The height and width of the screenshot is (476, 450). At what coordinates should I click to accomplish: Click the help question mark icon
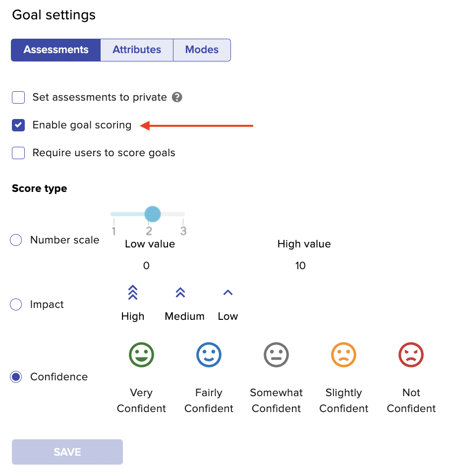point(177,97)
